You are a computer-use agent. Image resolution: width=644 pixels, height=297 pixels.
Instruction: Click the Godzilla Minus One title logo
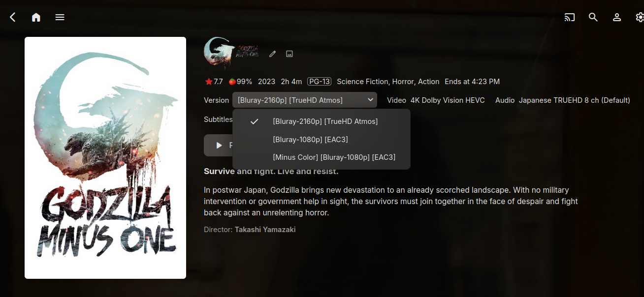[x=232, y=54]
